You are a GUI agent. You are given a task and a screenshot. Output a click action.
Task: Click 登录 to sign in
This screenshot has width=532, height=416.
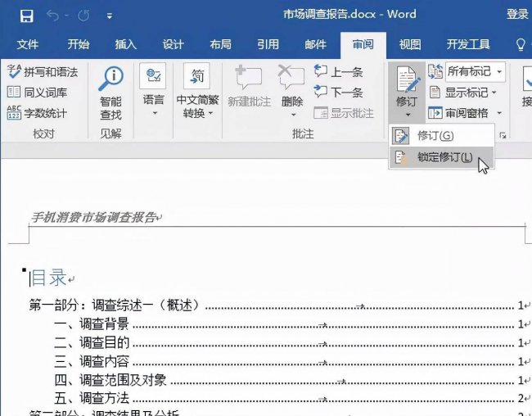(517, 14)
